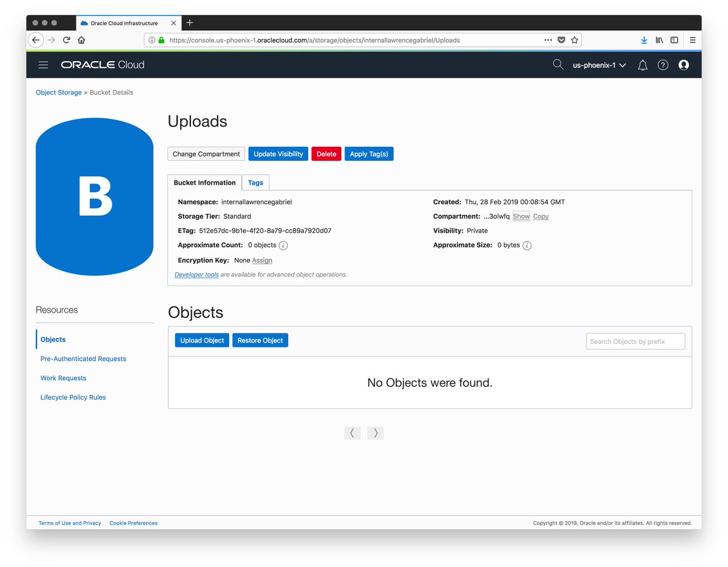Show info for Approximate Count
The height and width of the screenshot is (567, 728).
pos(283,246)
